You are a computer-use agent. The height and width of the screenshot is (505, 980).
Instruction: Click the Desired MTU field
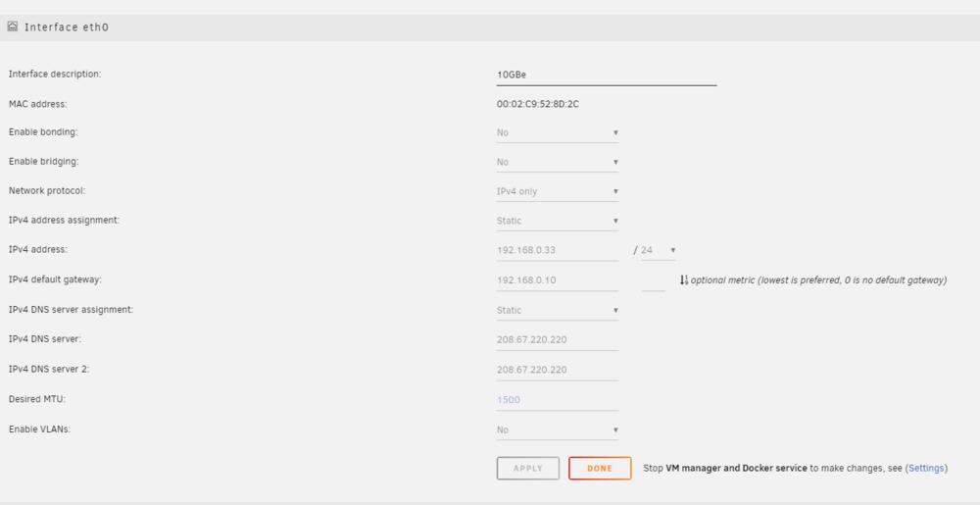(x=557, y=400)
